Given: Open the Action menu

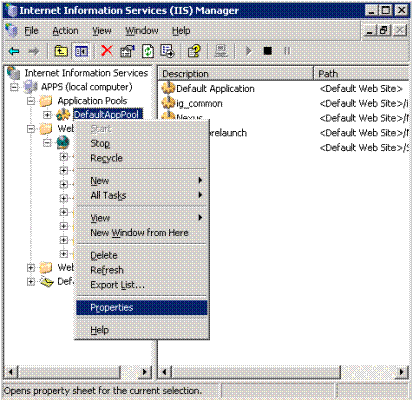Looking at the screenshot, I should pos(65,31).
